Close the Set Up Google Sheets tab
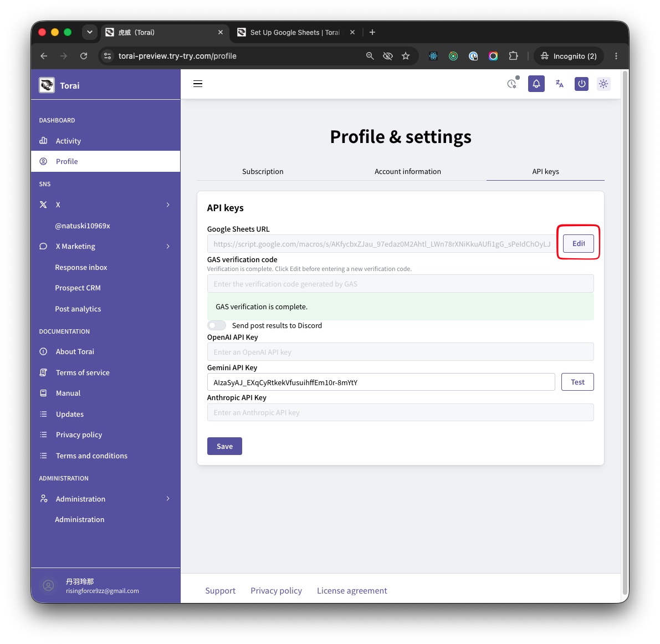This screenshot has height=644, width=660. [x=352, y=32]
